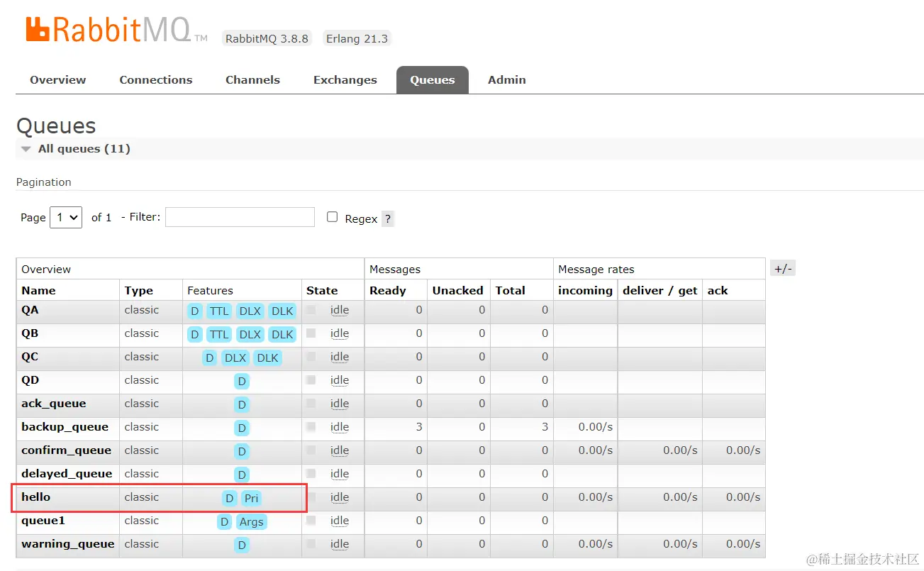Open the Page number dropdown
Image resolution: width=924 pixels, height=571 pixels.
point(66,217)
